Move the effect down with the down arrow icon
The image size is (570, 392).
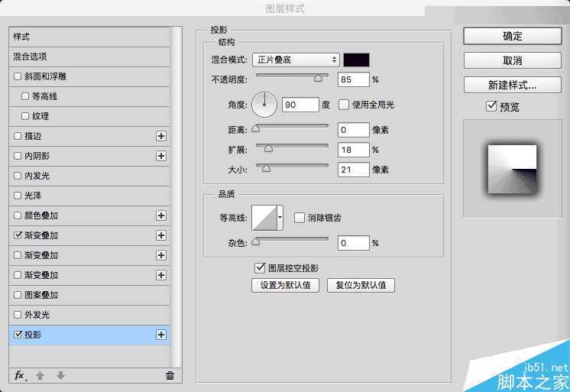point(60,375)
